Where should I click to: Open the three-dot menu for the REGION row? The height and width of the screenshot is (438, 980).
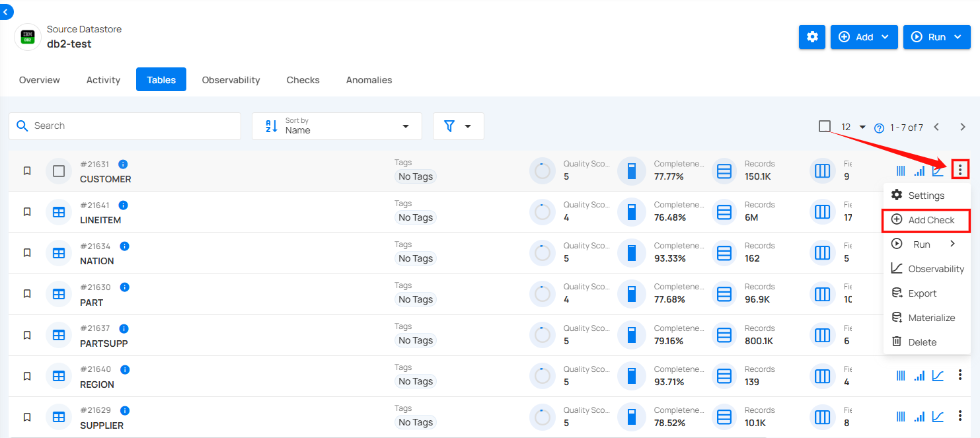click(x=960, y=375)
